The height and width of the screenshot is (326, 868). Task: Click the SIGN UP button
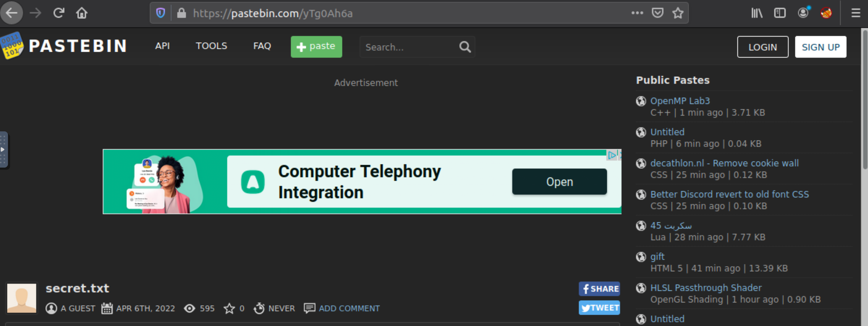(x=822, y=47)
